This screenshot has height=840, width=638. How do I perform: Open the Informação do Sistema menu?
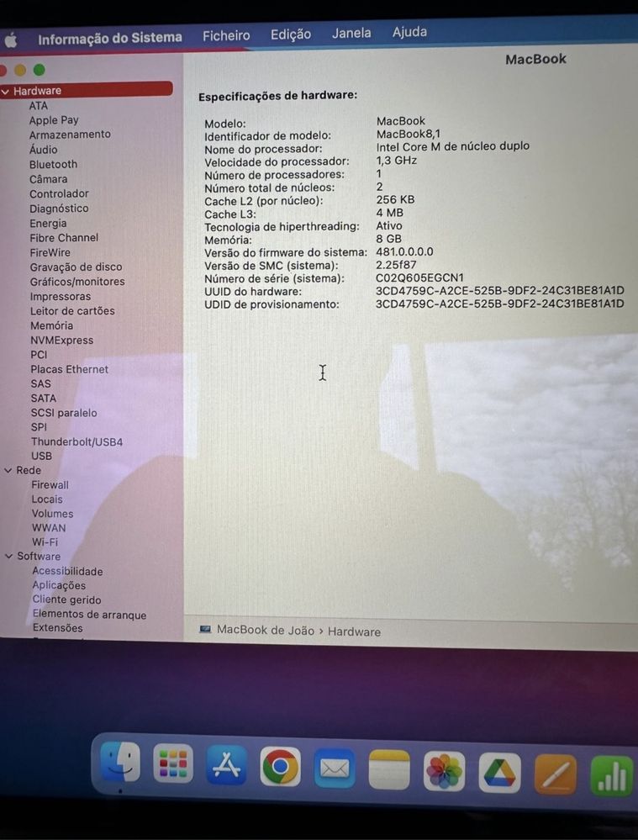110,38
